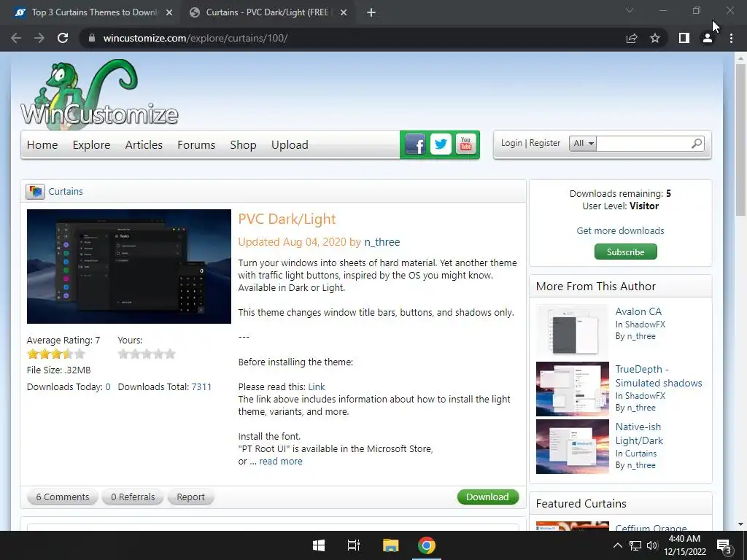Click Chrome icon on taskbar
This screenshot has width=747, height=560.
click(427, 545)
